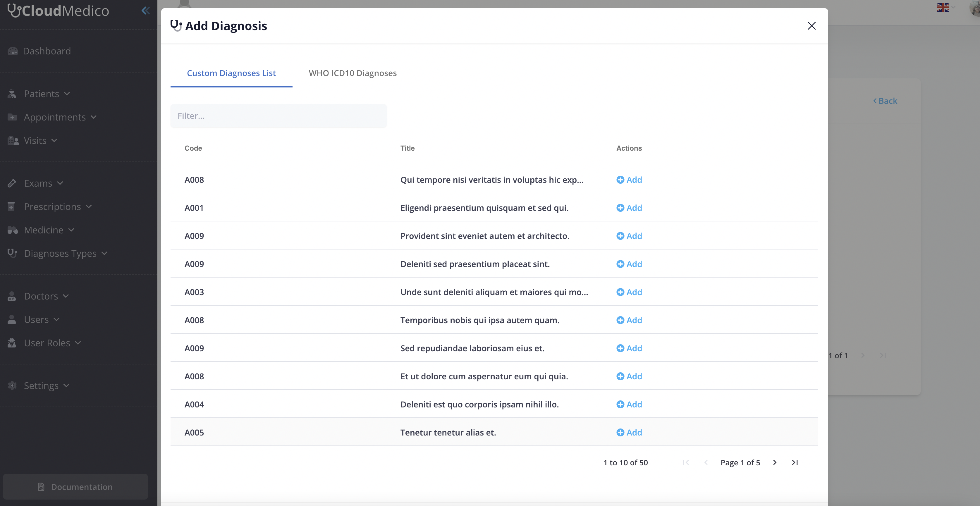Open the Users menu item
The image size is (980, 506).
36,320
